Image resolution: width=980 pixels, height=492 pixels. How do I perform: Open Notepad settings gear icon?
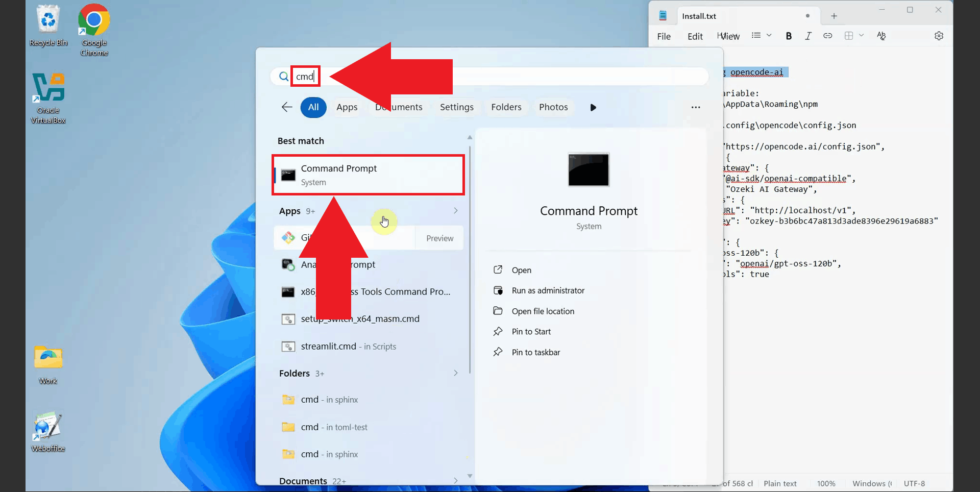point(939,36)
